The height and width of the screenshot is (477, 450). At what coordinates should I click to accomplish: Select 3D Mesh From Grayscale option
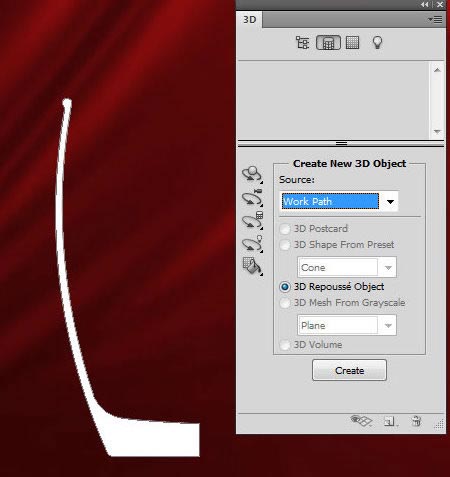343,303
